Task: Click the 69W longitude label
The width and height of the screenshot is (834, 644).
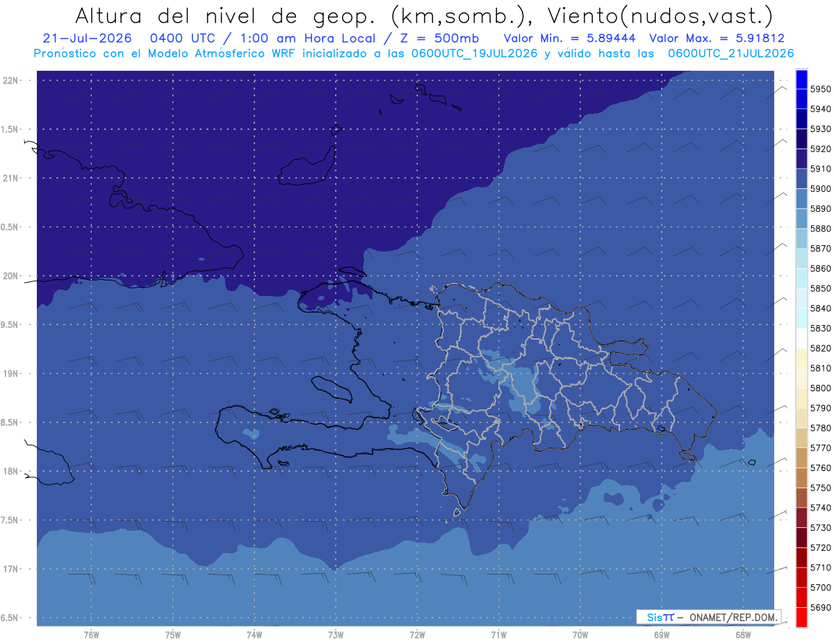Action: 662,634
